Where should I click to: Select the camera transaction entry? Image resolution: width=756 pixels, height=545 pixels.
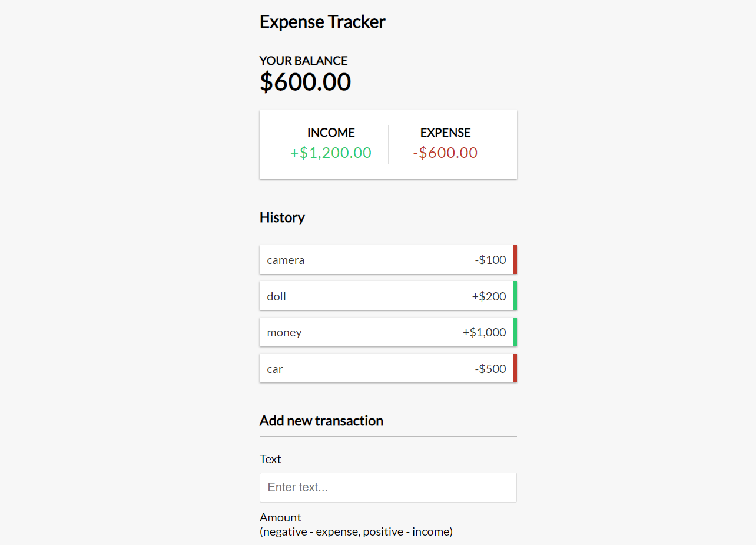click(388, 260)
